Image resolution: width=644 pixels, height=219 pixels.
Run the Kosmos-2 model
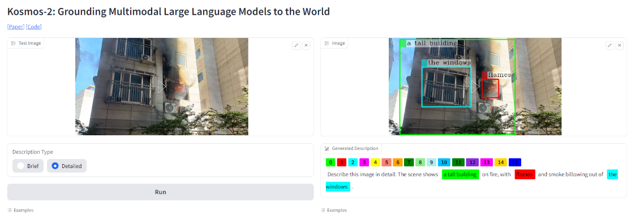point(161,192)
